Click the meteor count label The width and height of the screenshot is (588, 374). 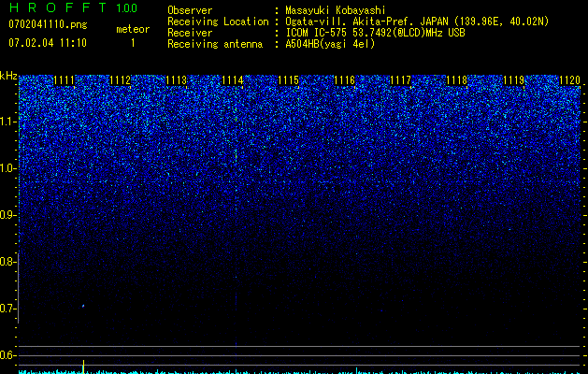click(x=133, y=29)
